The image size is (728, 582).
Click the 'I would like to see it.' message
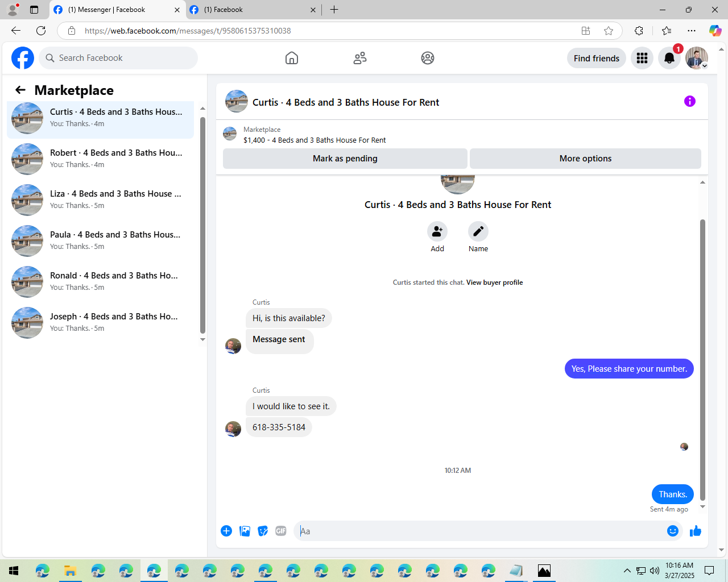[291, 406]
